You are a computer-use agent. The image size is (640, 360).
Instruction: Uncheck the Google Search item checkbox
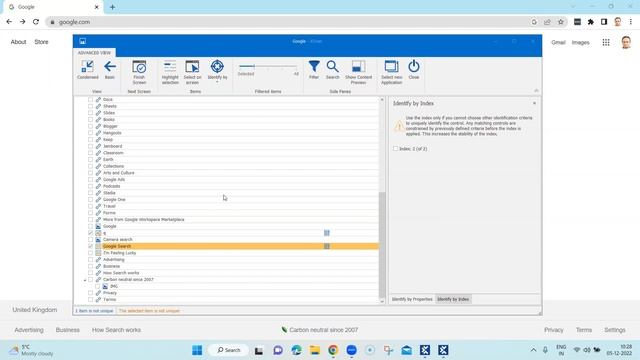(x=91, y=246)
